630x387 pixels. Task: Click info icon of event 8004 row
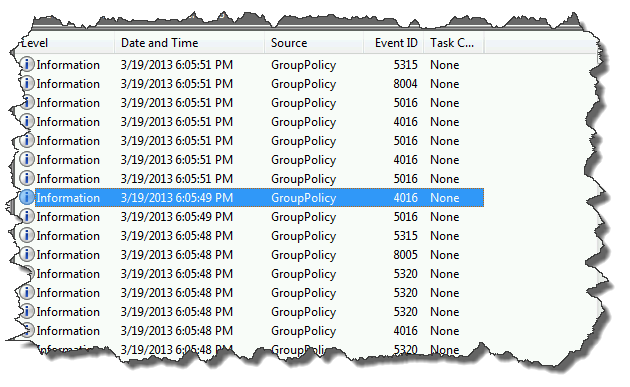tap(27, 83)
